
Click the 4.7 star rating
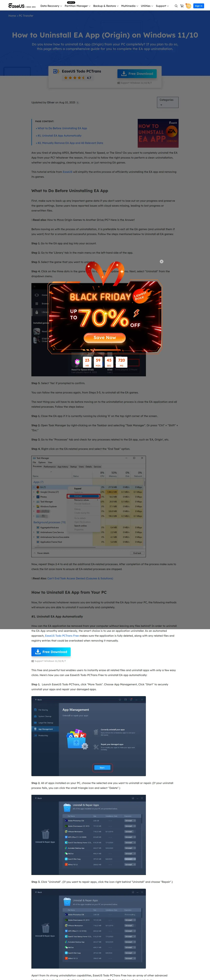coord(78,78)
